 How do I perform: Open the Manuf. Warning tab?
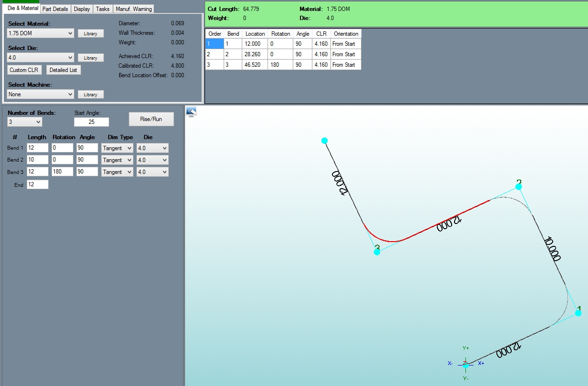[134, 9]
